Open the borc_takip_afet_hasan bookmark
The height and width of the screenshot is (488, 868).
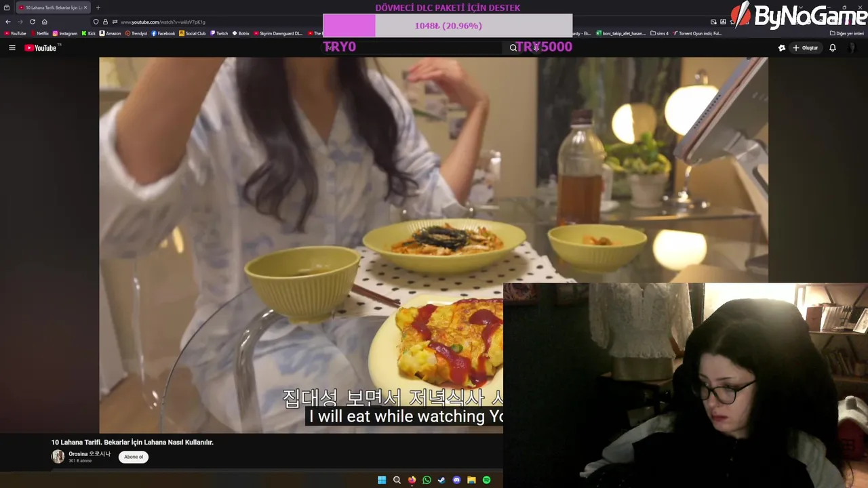pos(621,33)
